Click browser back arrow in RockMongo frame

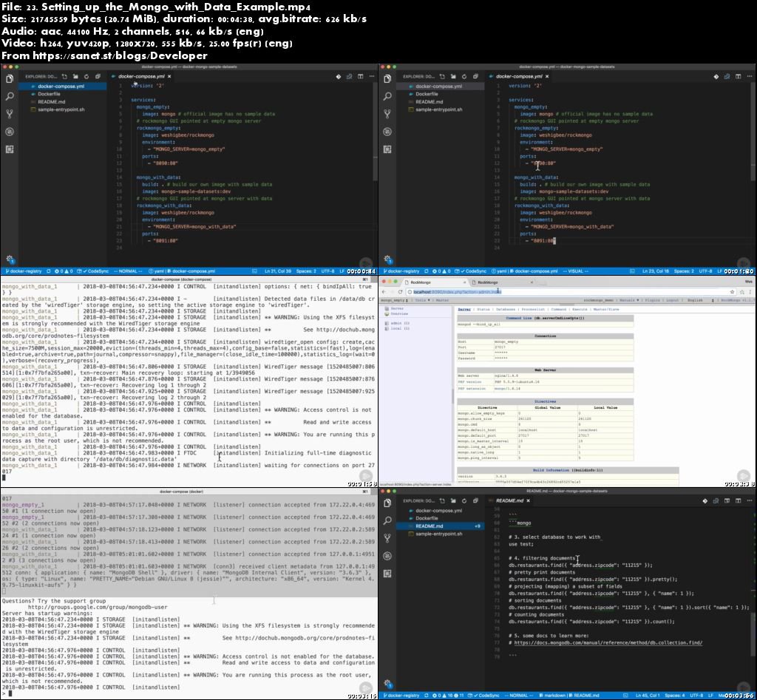click(x=384, y=292)
